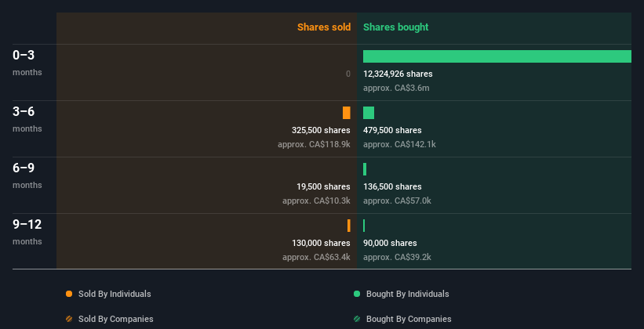Click the green 9–12 months bought bar

pyautogui.click(x=364, y=226)
